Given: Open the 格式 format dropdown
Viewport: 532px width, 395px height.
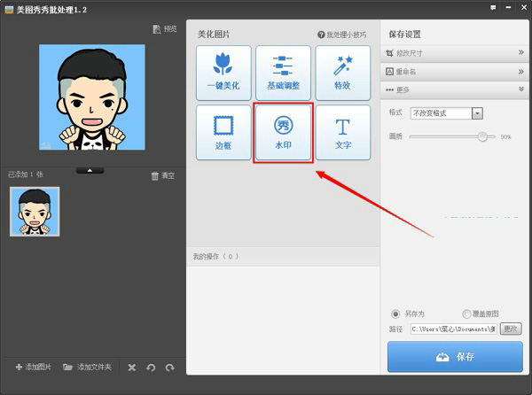Looking at the screenshot, I should pos(477,113).
